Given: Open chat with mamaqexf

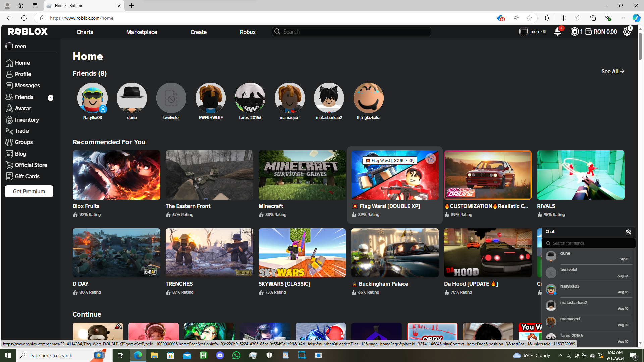Looking at the screenshot, I should click(587, 322).
